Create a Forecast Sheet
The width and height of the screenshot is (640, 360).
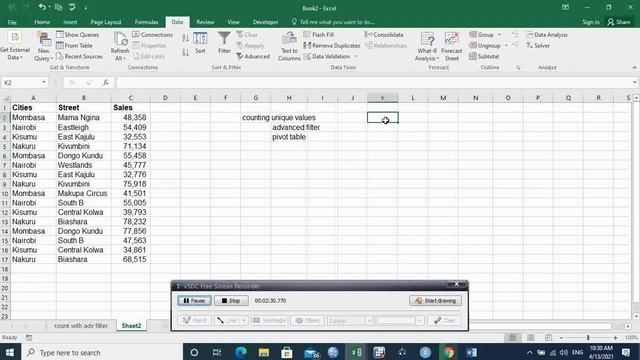451,46
